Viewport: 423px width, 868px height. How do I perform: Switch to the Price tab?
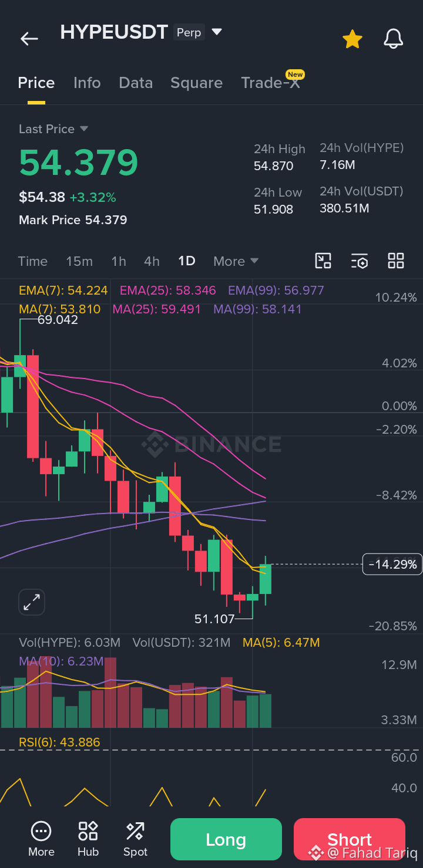coord(36,83)
